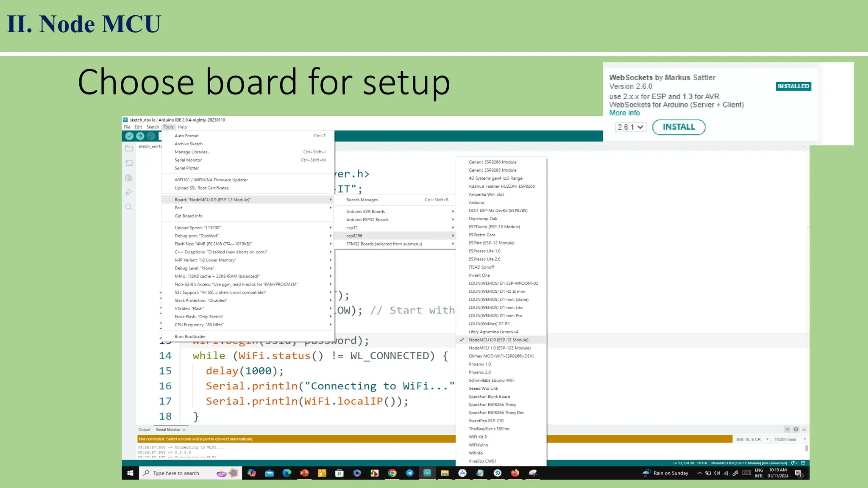Image resolution: width=868 pixels, height=488 pixels.
Task: Open the Library Manager books sidebar icon
Action: (x=129, y=178)
